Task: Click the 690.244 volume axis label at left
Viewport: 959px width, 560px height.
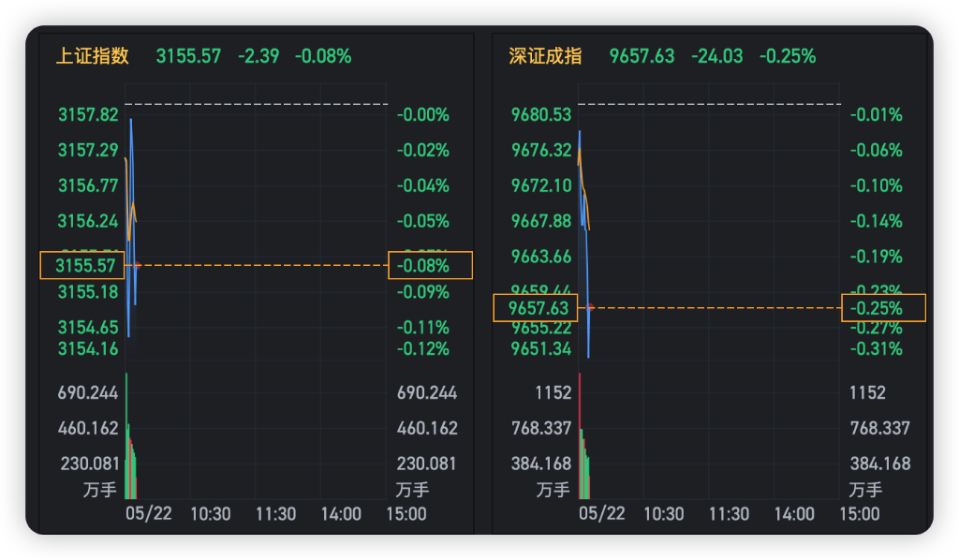Action: point(88,392)
